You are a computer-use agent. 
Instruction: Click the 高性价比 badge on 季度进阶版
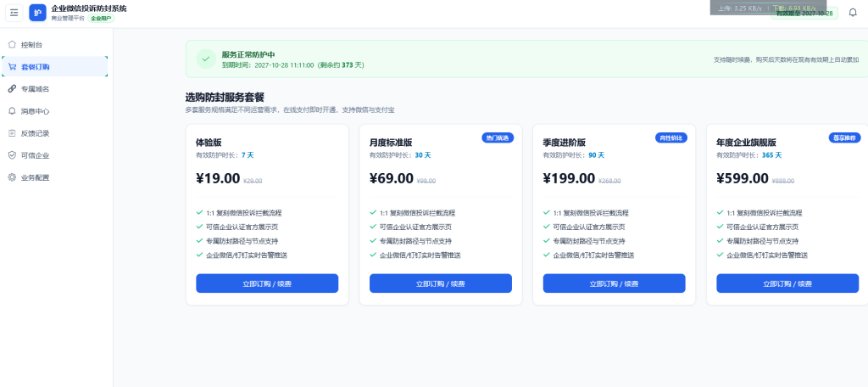(x=671, y=138)
